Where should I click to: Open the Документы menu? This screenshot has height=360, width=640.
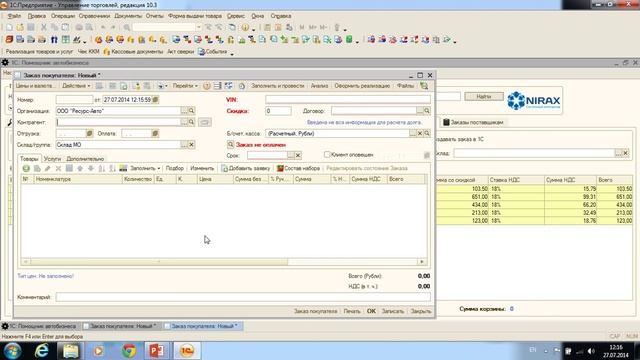128,16
